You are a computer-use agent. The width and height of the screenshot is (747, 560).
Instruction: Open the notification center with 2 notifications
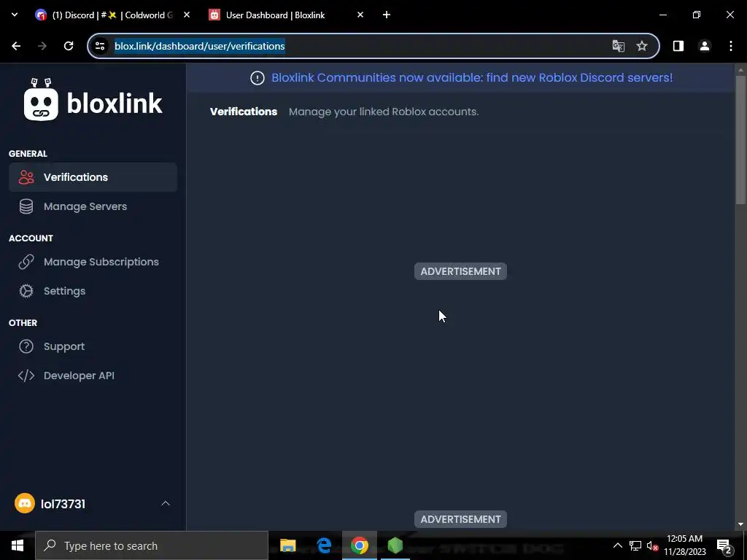tap(724, 546)
